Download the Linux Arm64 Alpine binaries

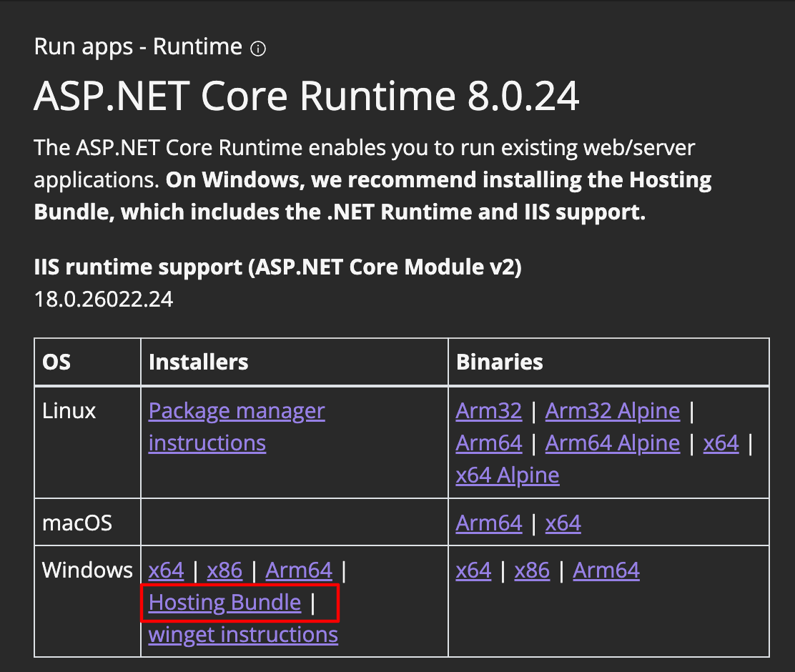[612, 443]
